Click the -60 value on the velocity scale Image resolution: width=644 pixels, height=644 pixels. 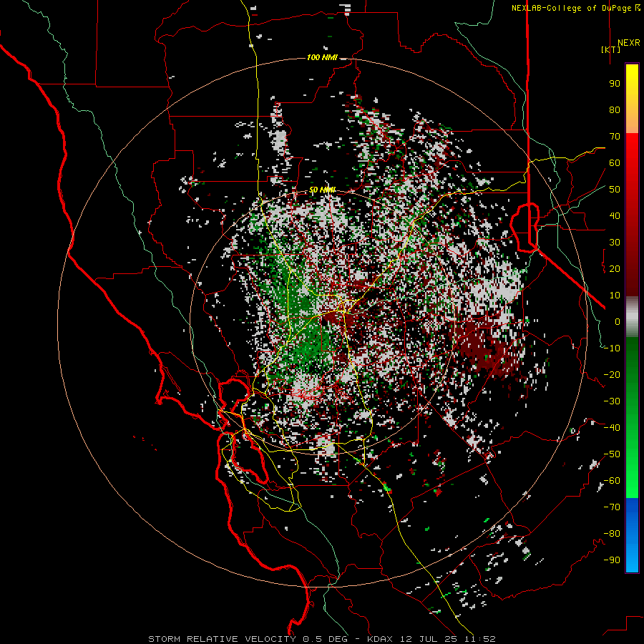pos(613,481)
